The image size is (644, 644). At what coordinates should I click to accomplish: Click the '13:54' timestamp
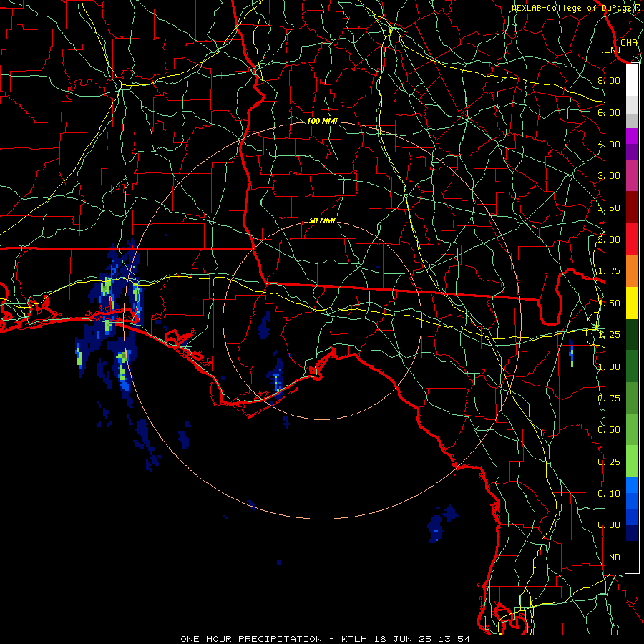pyautogui.click(x=454, y=639)
